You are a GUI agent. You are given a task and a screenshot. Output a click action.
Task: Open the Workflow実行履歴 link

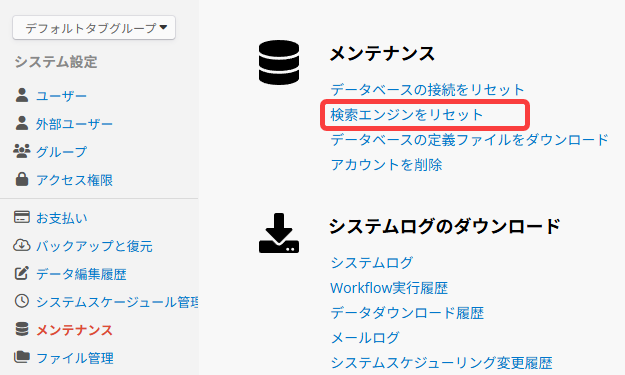coord(389,288)
